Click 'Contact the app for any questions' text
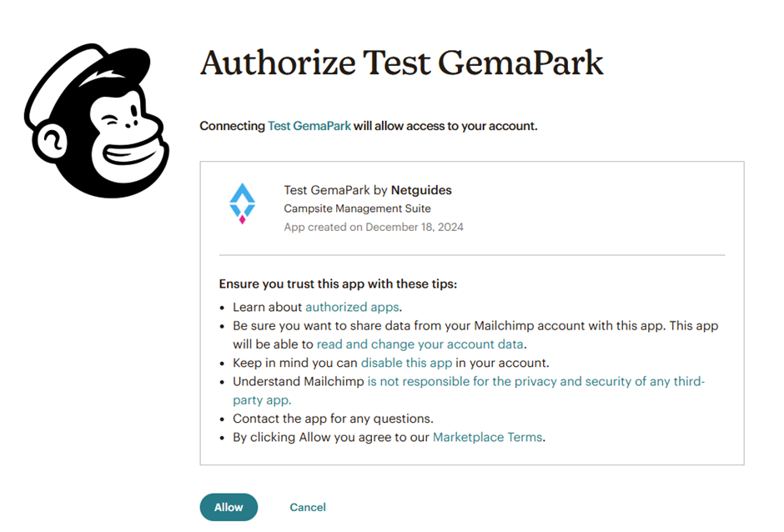The image size is (784, 532). [333, 418]
